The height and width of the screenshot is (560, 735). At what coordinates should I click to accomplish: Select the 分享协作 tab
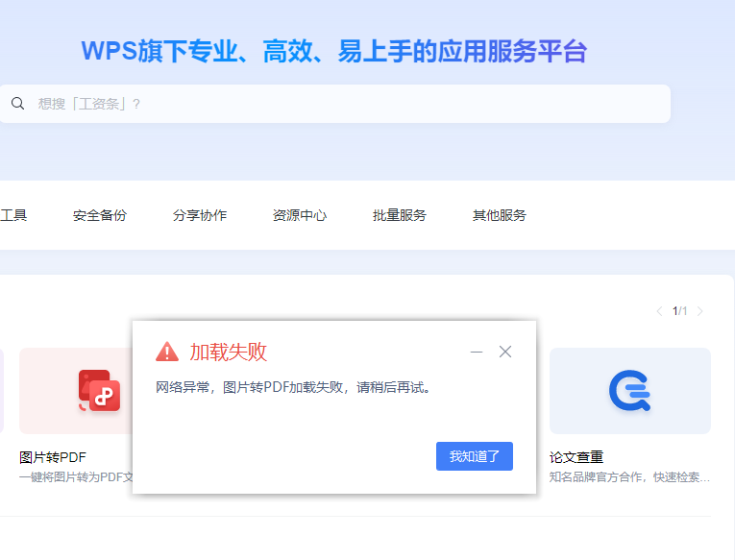pyautogui.click(x=200, y=215)
